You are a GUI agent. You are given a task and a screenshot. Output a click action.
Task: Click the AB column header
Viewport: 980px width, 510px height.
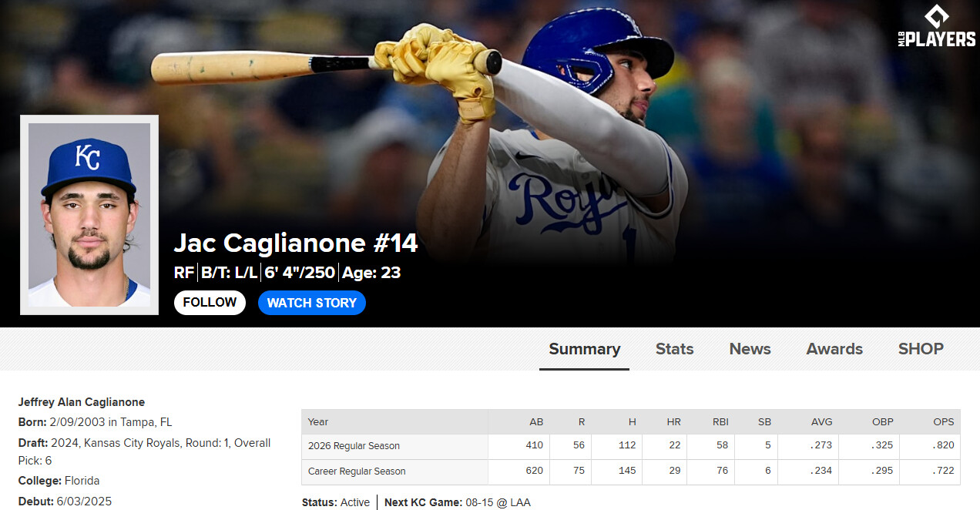click(536, 421)
